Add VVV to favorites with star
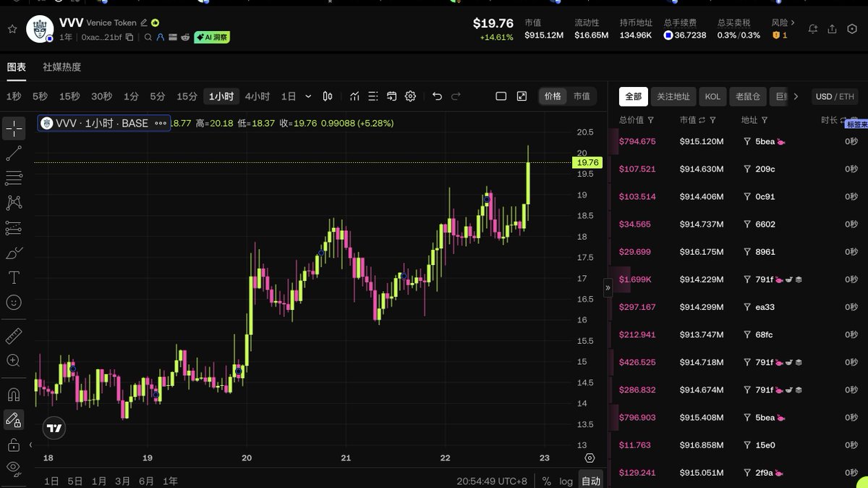This screenshot has height=488, width=868. pyautogui.click(x=12, y=29)
